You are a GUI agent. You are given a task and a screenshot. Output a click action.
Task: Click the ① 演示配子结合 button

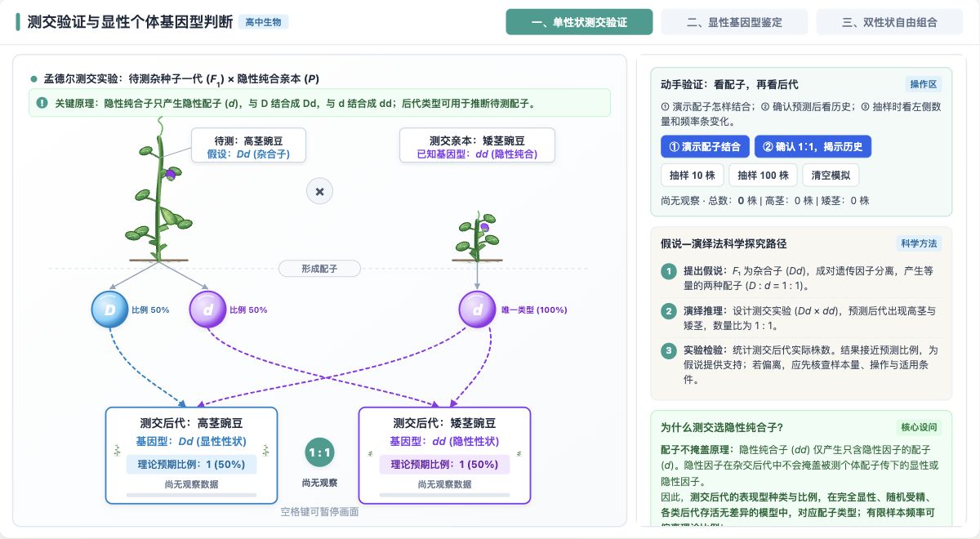point(704,147)
